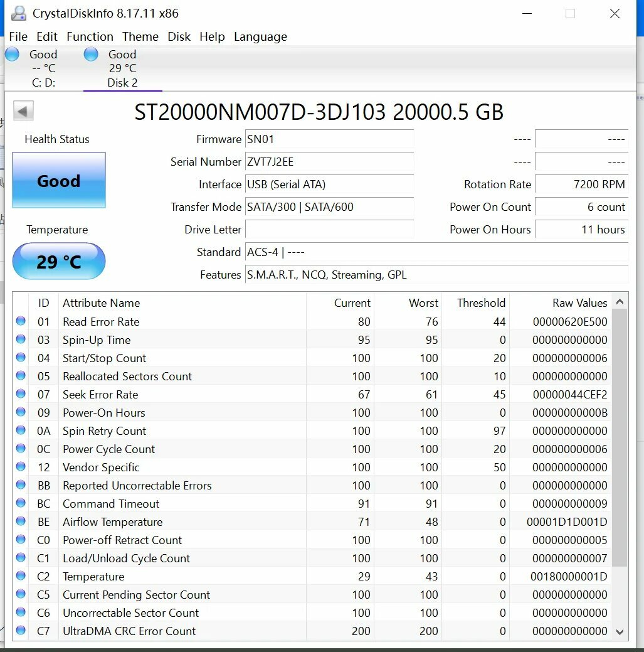Click status orb for Uncorrectable Sector Count row
The image size is (644, 652).
21,612
